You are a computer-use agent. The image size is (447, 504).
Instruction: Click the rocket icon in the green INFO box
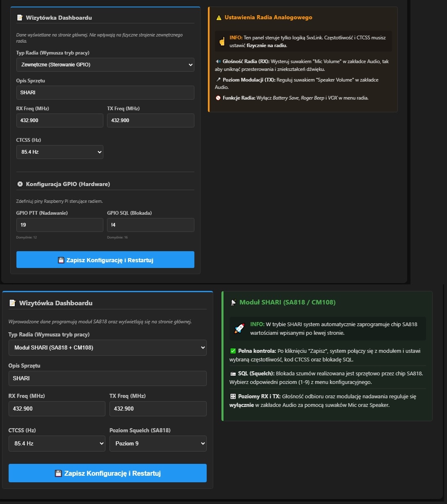pos(239,329)
